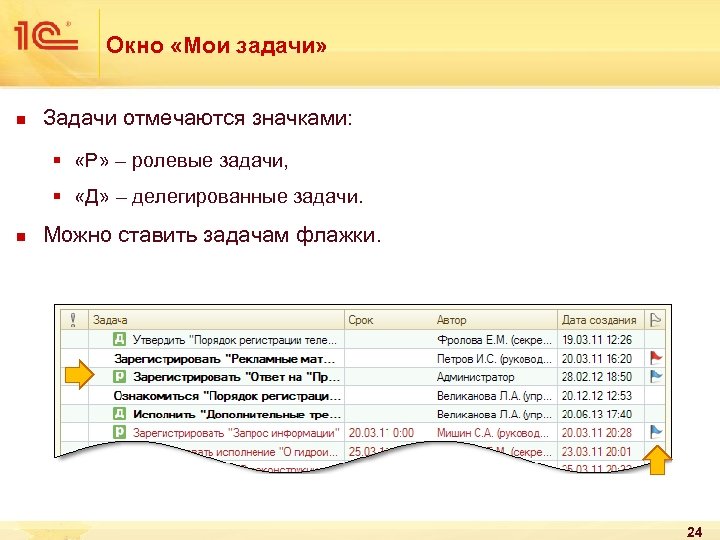Image resolution: width=720 pixels, height=540 pixels.
Task: Click author Фролова Е.М. cell
Action: 495,340
